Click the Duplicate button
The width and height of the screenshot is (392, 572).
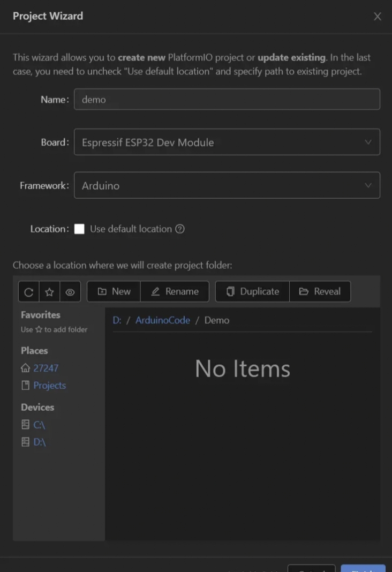coord(252,291)
